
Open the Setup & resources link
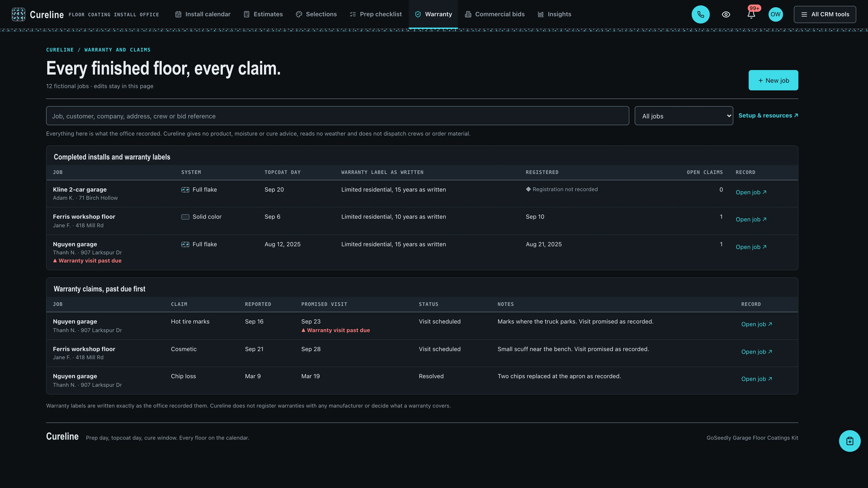[x=768, y=115]
